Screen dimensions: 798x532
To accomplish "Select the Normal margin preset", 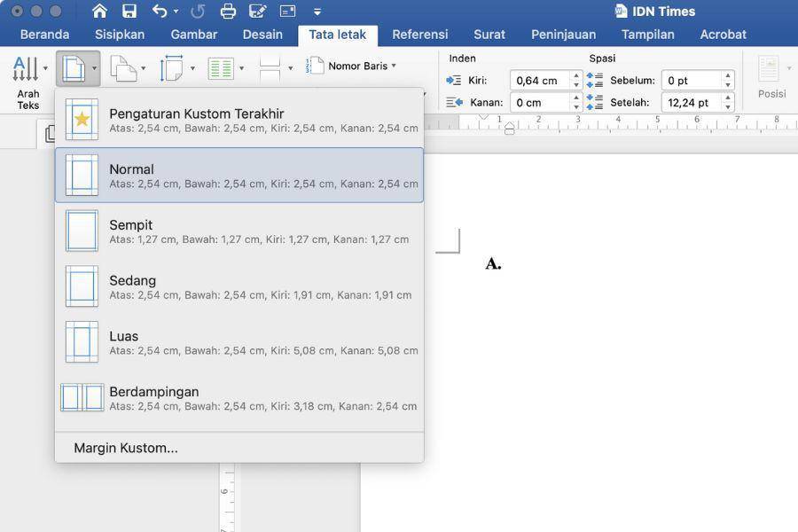I will tap(239, 176).
